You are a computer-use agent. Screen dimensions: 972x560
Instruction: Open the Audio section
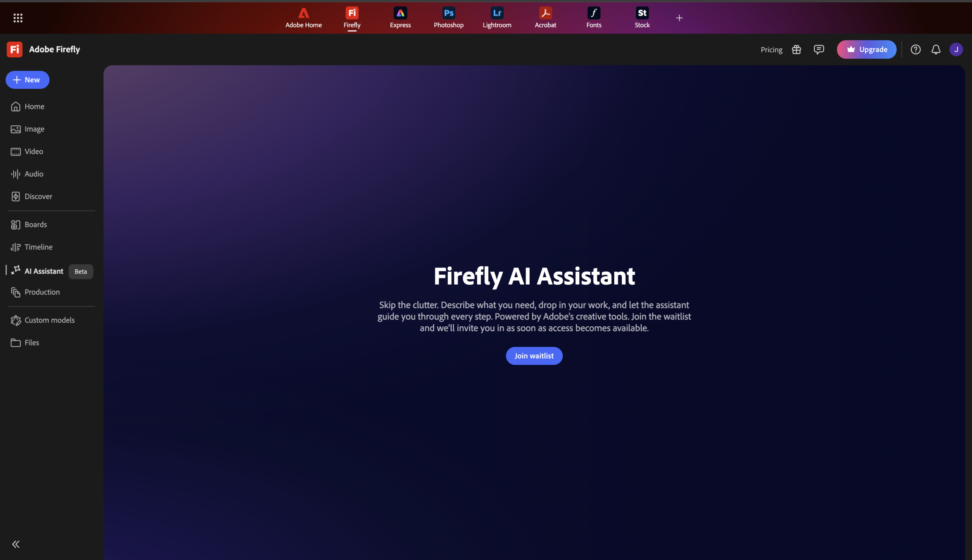click(27, 174)
